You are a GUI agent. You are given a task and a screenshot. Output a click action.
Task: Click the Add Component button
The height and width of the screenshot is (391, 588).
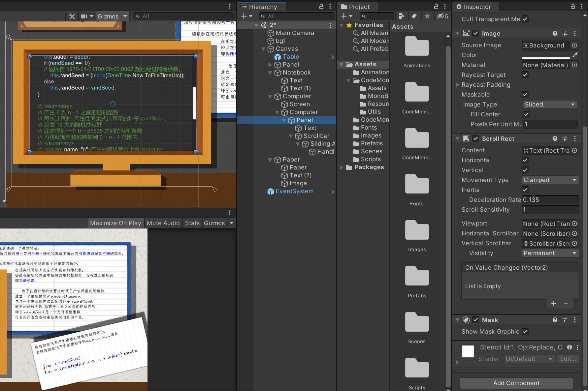516,383
